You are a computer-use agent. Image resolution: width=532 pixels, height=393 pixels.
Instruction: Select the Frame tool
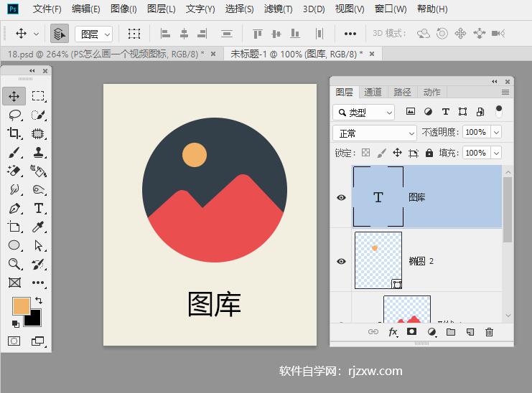pyautogui.click(x=14, y=283)
